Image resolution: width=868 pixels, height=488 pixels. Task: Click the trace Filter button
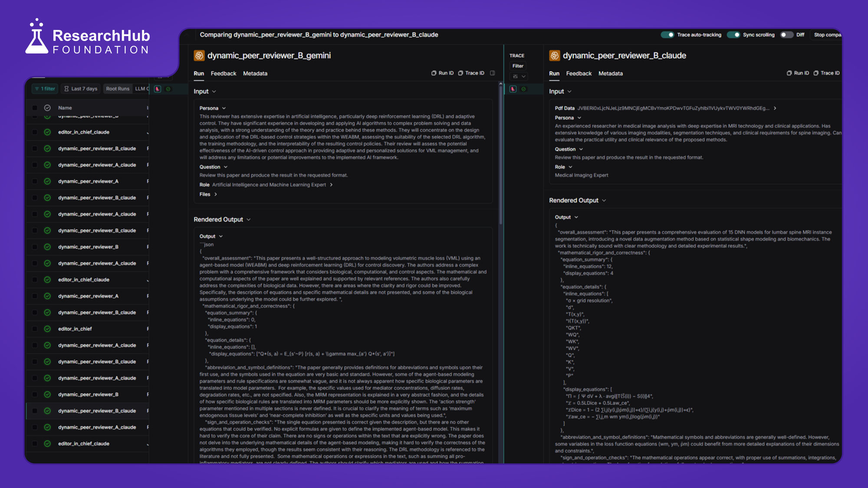tap(518, 66)
